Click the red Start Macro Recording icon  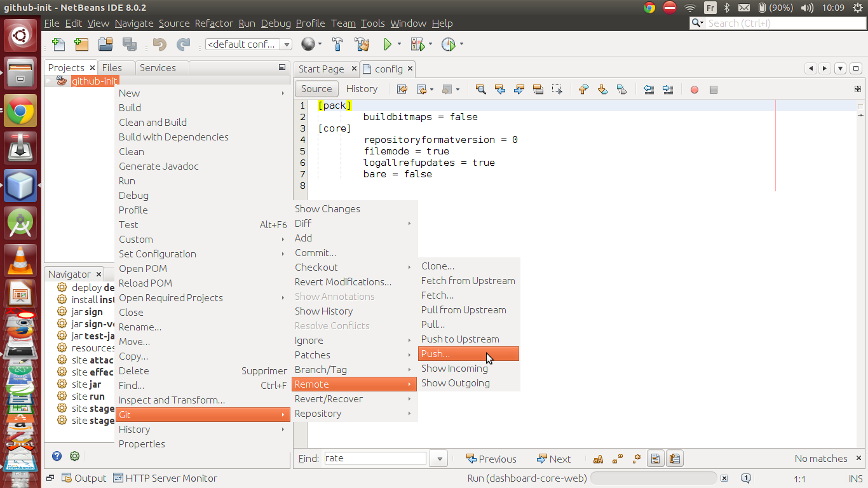[x=695, y=90]
